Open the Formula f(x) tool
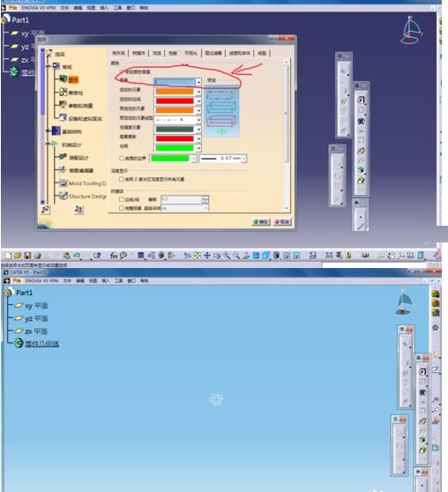The image size is (448, 492). click(114, 256)
